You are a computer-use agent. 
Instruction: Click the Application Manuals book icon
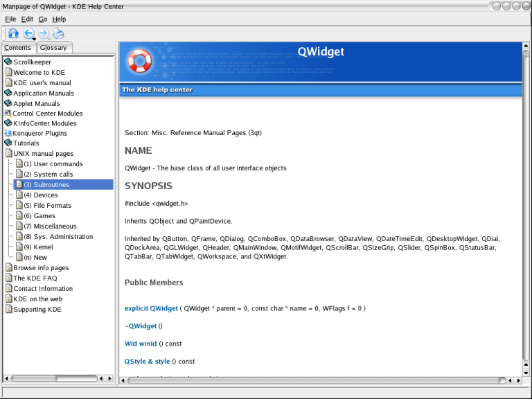pyautogui.click(x=8, y=93)
